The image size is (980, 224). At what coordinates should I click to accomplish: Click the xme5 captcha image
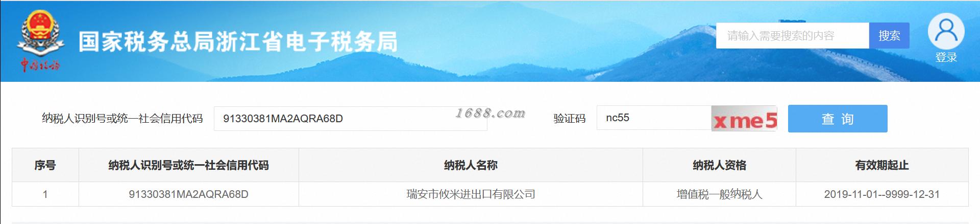(744, 119)
